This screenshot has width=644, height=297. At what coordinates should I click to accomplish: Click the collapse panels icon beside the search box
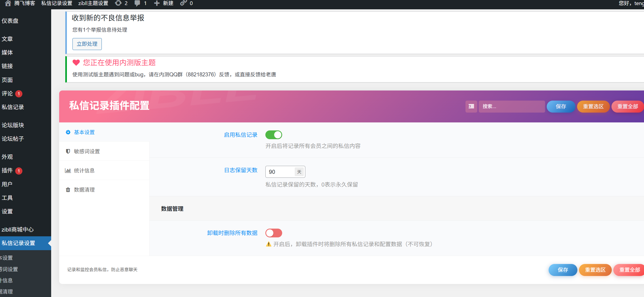[x=471, y=106]
